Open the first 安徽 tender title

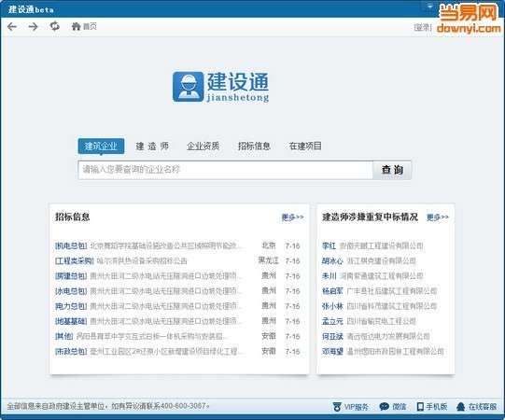tap(152, 336)
